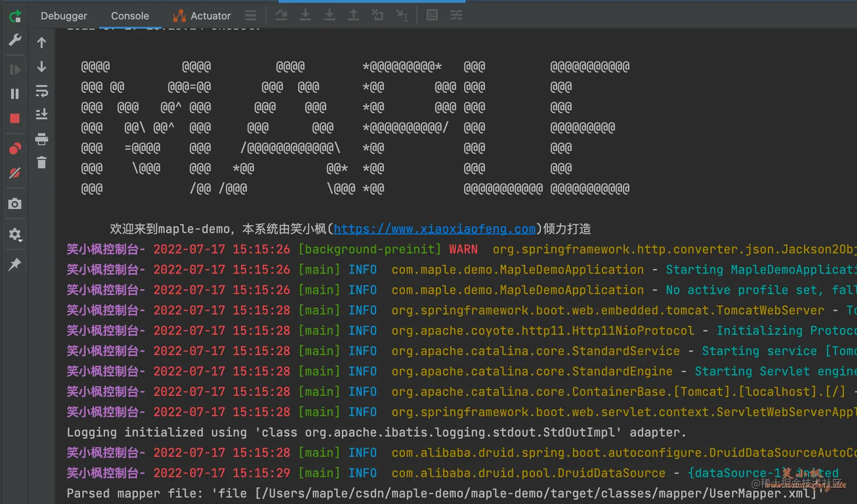Image resolution: width=857 pixels, height=504 pixels.
Task: Toggle scroll to end of console
Action: point(41,114)
